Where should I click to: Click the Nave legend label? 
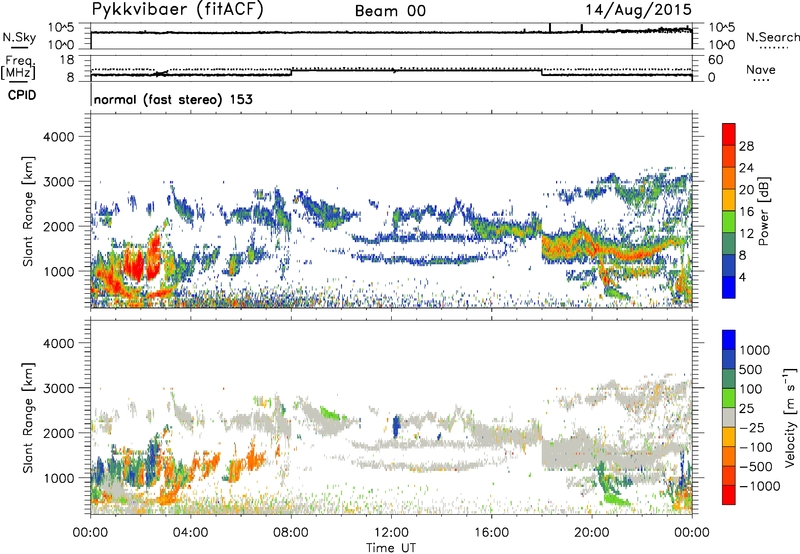pos(761,69)
